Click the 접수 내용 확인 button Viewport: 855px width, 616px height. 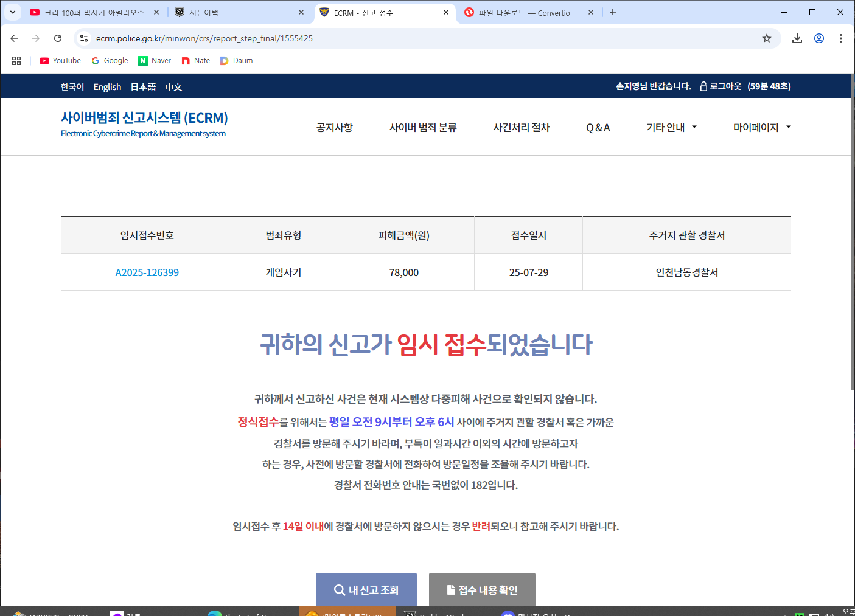482,589
